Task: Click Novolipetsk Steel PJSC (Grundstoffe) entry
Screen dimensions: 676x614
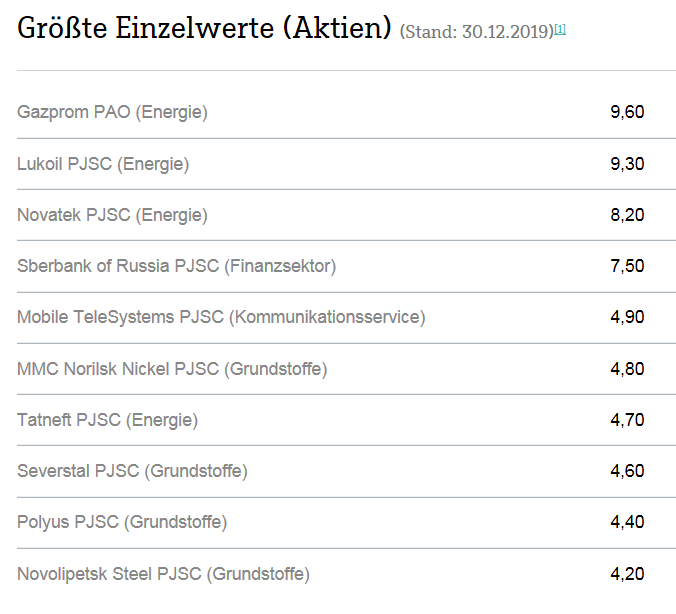Action: pyautogui.click(x=163, y=574)
